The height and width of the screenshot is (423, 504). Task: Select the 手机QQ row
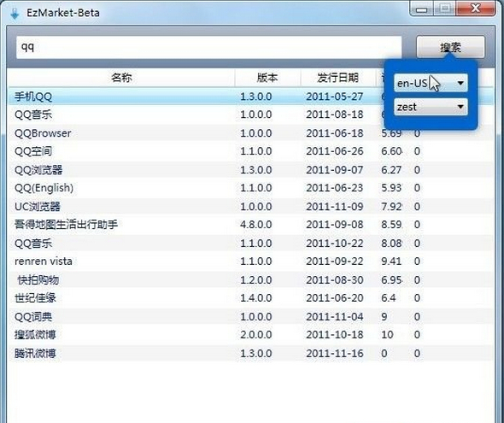point(250,97)
